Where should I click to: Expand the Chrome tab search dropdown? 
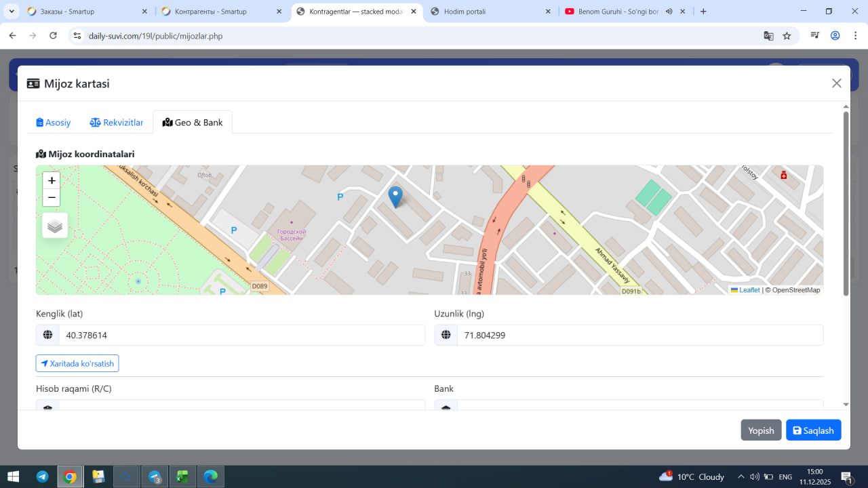tap(12, 12)
